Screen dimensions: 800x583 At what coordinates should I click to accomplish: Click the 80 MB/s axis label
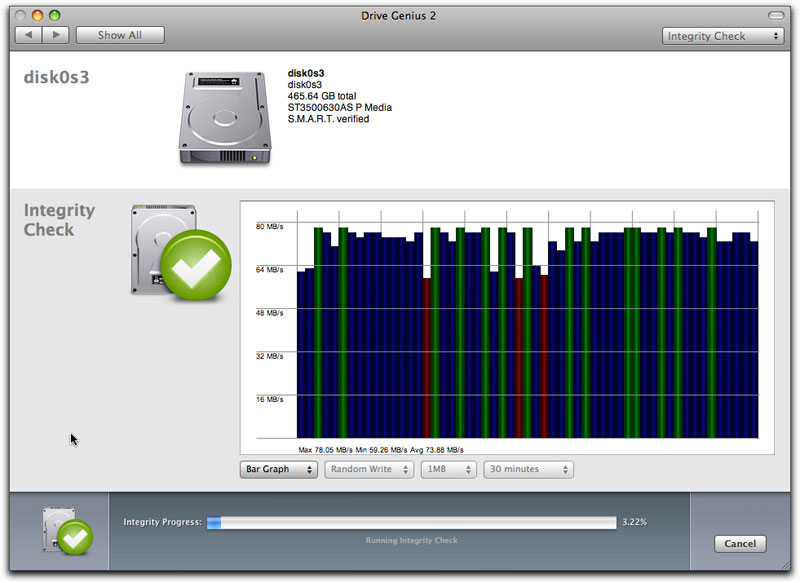pos(269,226)
